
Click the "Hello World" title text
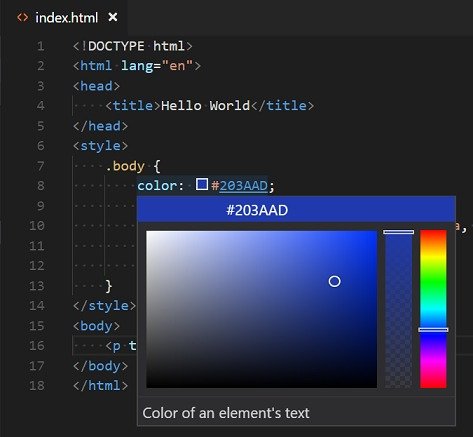(x=205, y=106)
